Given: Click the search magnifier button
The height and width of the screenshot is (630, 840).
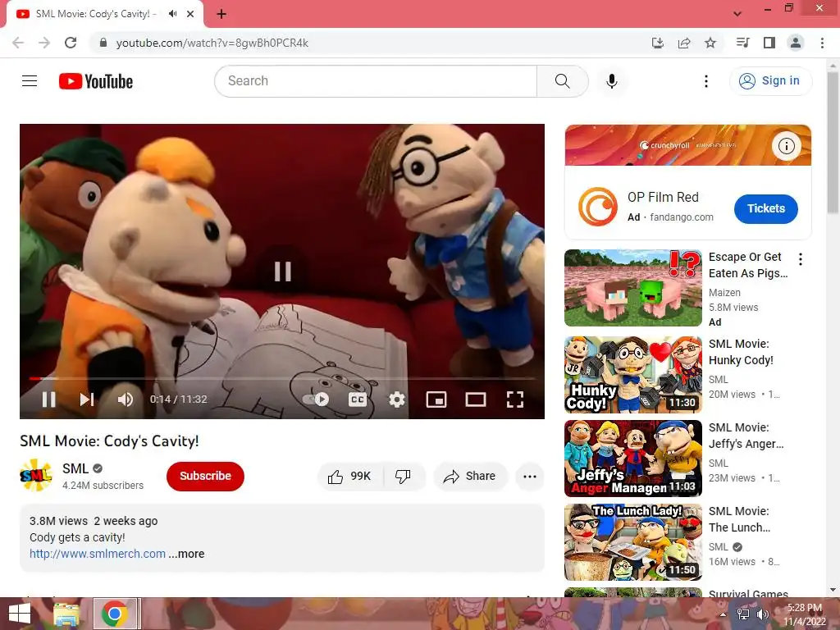Looking at the screenshot, I should (562, 81).
